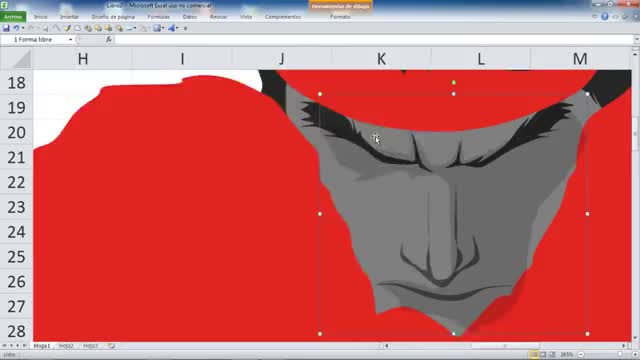Select column H header
The height and width of the screenshot is (360, 640).
point(83,59)
